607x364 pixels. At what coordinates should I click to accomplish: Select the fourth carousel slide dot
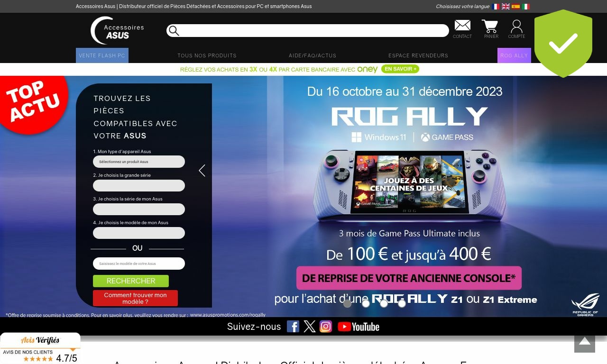(402, 304)
